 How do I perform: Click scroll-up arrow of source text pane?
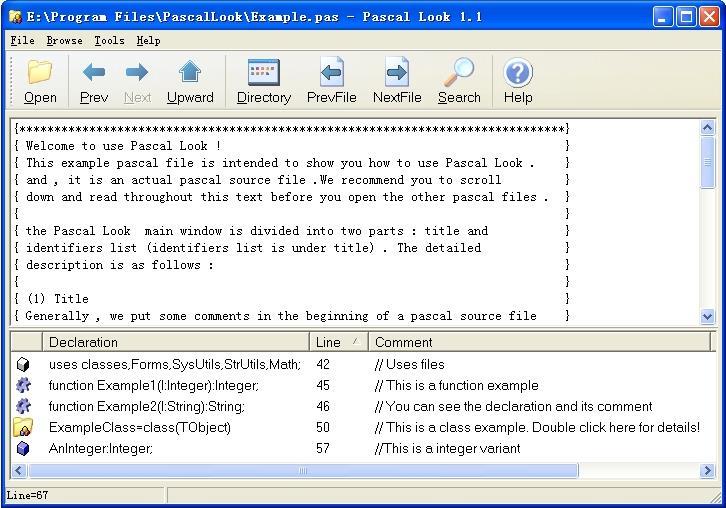pos(707,127)
